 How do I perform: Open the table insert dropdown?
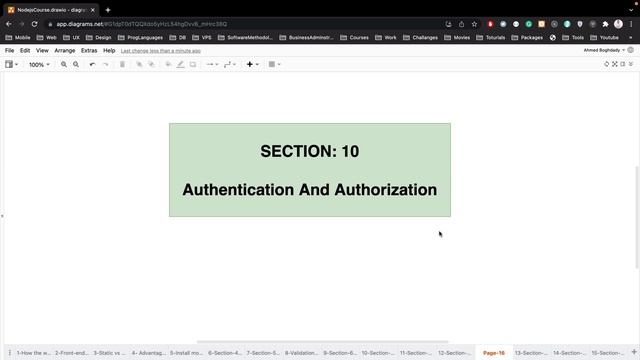click(274, 64)
